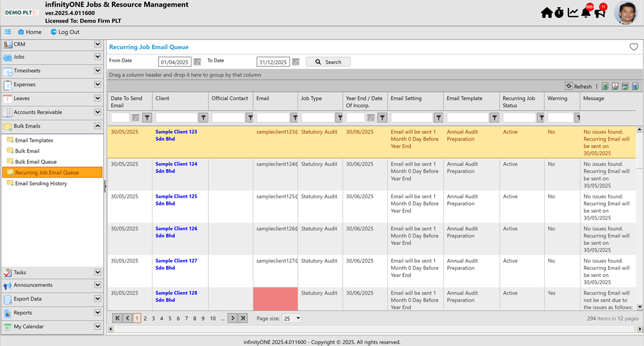Screen dimensions: 644x346
Task: Export the grid data to CSV
Action: click(626, 86)
